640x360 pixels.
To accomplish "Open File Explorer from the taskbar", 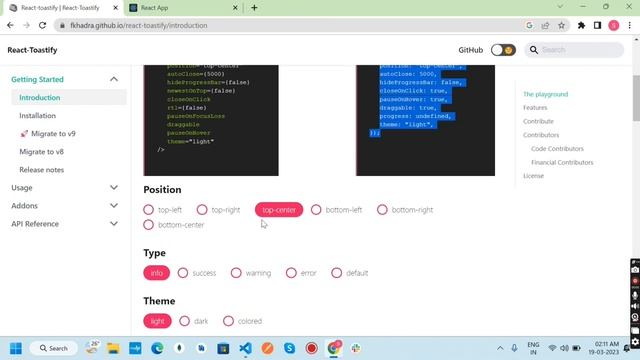I will tap(113, 348).
